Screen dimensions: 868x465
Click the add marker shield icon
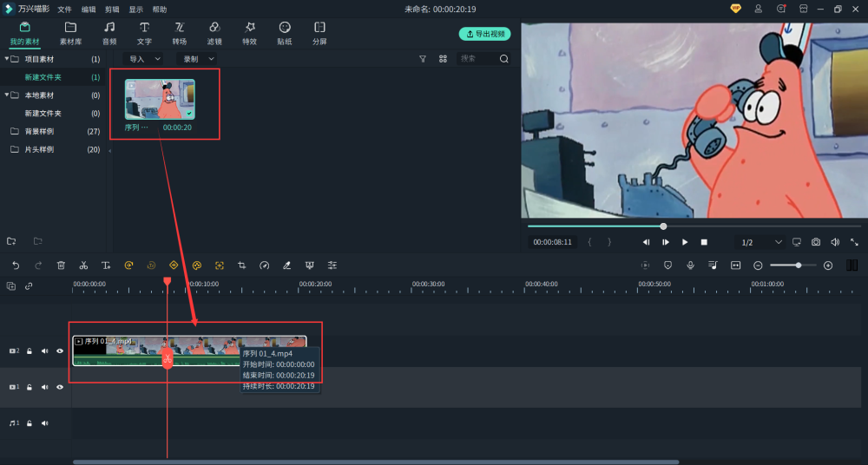coord(667,265)
